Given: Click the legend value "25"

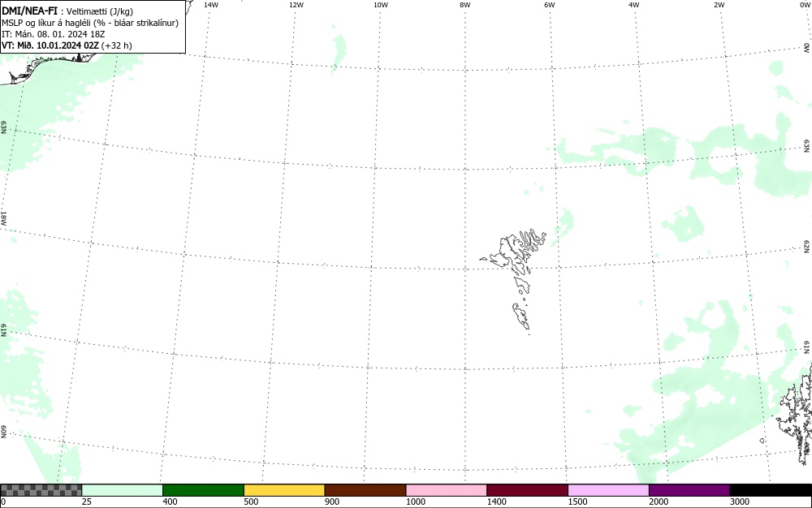Looking at the screenshot, I should [87, 502].
